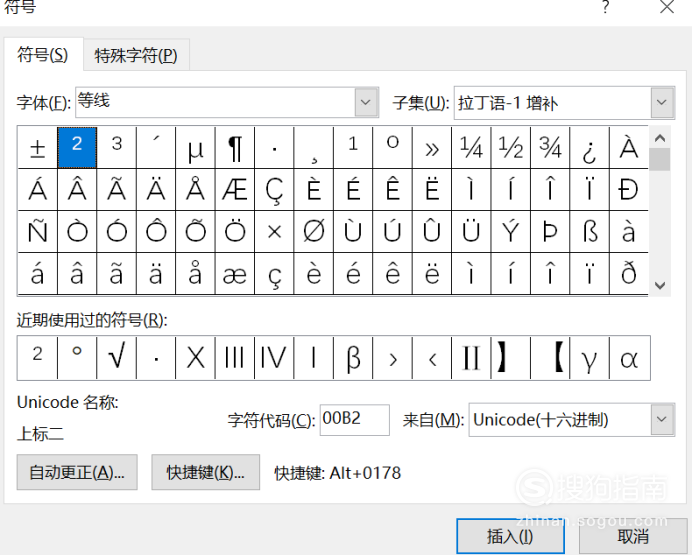Select the lowercase ç cedilla symbol
The image size is (692, 555).
point(274,274)
